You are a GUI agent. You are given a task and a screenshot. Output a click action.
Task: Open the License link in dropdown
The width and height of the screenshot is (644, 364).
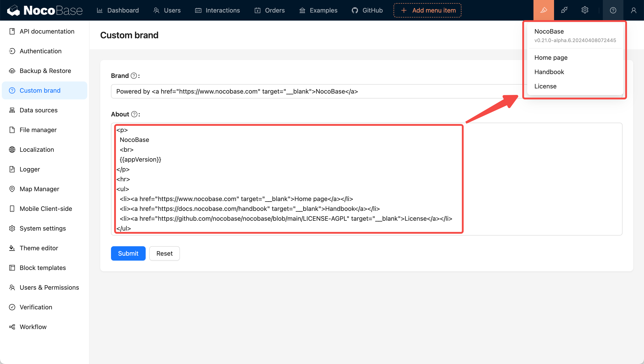pos(545,86)
